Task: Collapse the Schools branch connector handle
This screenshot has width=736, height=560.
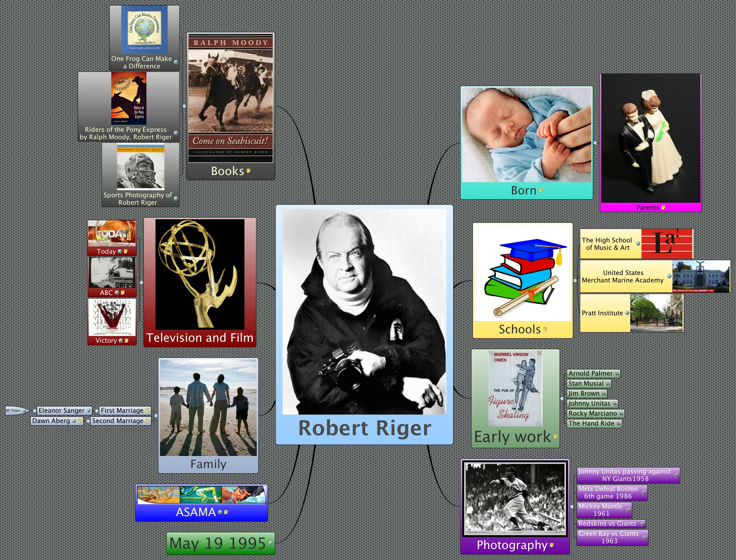Action: tap(575, 281)
